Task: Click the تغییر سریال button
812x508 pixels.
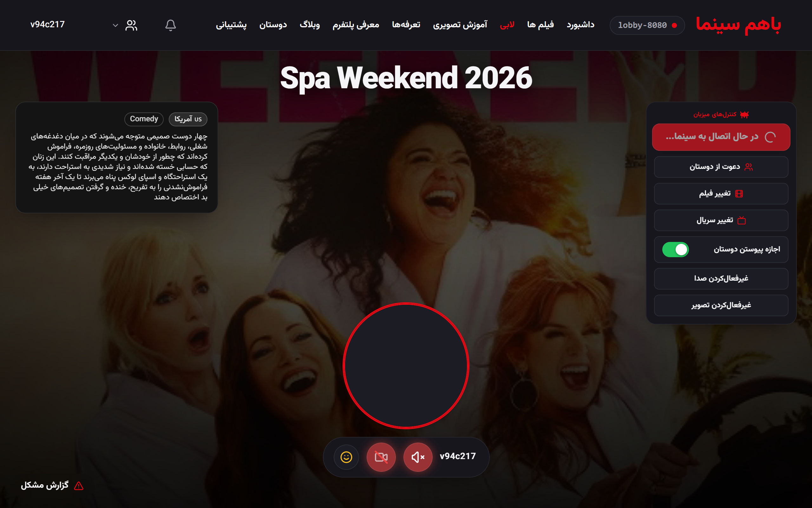Action: coord(721,220)
